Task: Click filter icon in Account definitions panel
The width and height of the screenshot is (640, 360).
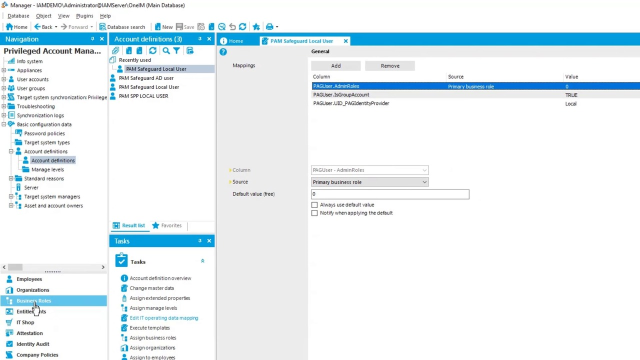Action: click(x=176, y=51)
